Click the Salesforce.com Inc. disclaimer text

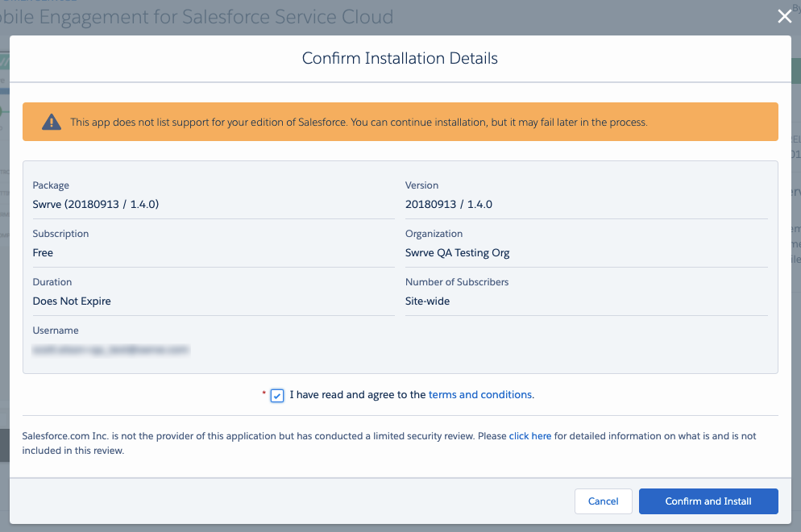(x=389, y=443)
